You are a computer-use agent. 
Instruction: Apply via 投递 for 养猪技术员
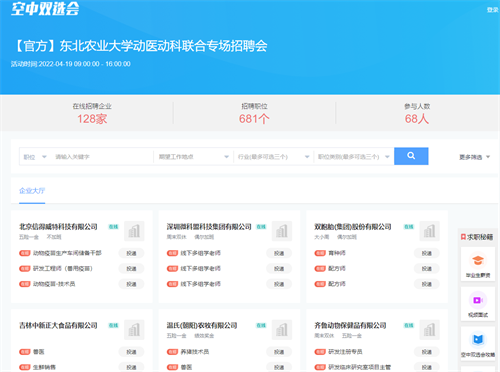pyautogui.click(x=279, y=352)
